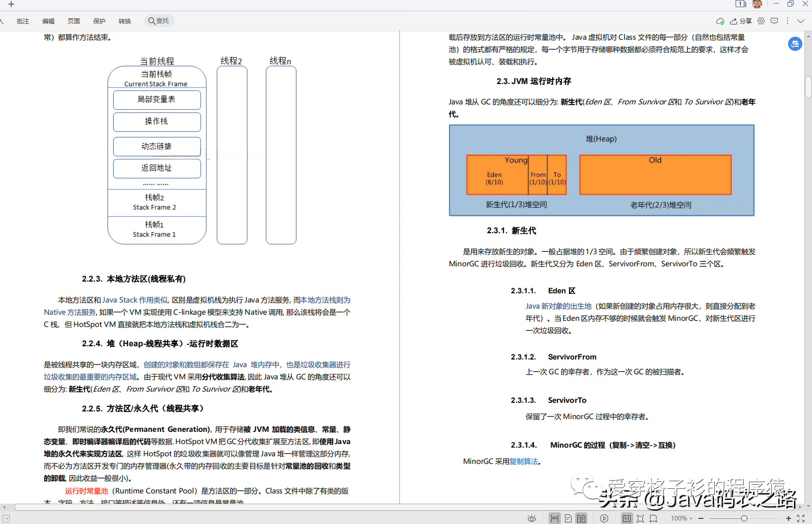812x524 pixels.
Task: Click the red text 运行时常量池
Action: point(87,491)
